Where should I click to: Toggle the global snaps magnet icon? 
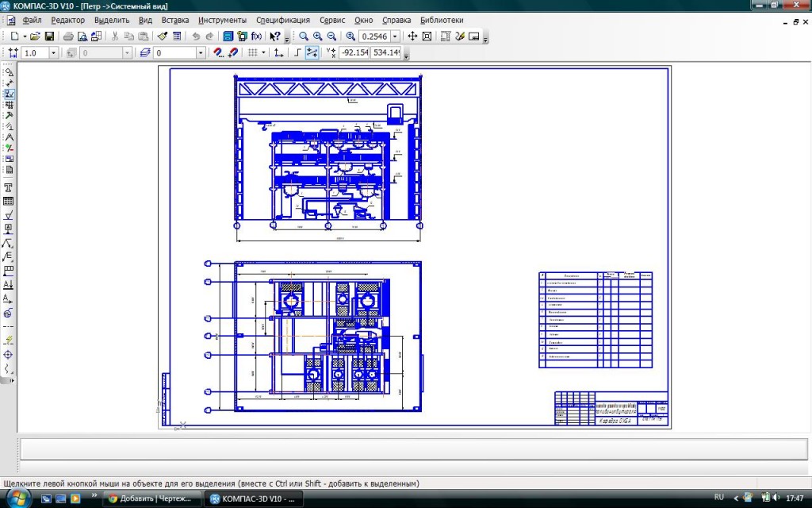point(218,53)
